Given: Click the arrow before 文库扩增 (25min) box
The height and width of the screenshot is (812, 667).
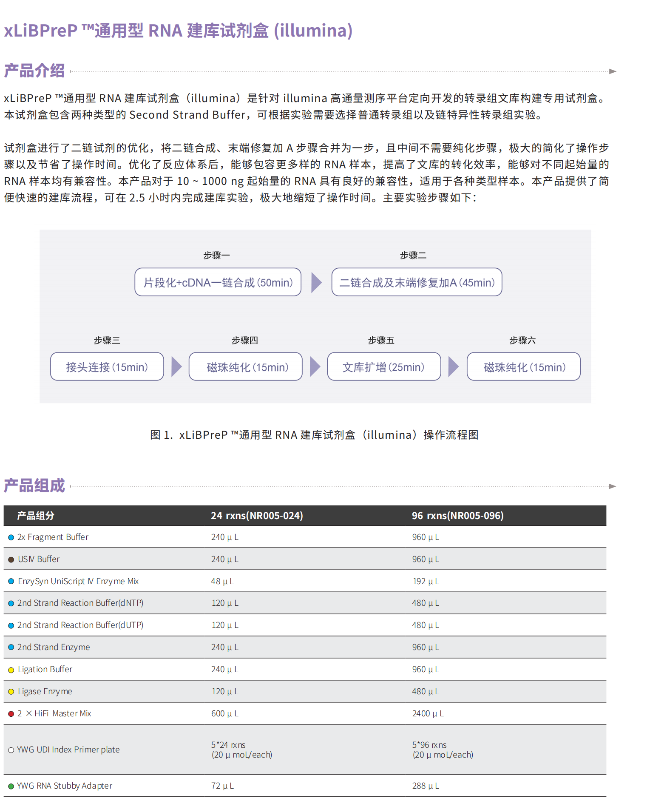Looking at the screenshot, I should [315, 366].
